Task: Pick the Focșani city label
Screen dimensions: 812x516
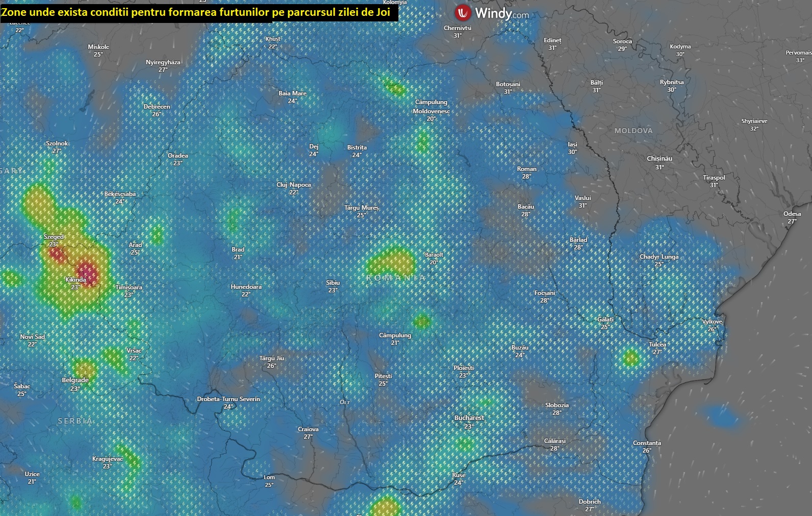Action: pos(544,293)
